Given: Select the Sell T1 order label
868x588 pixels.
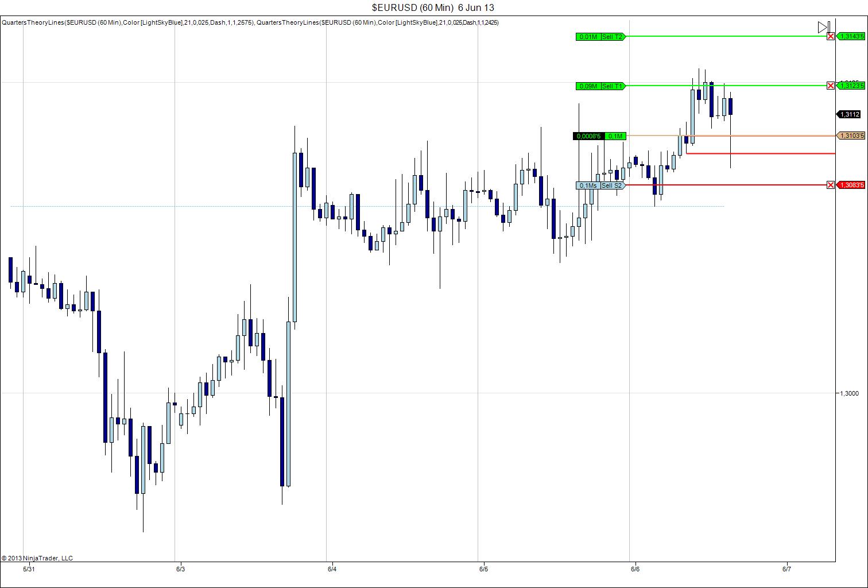Looking at the screenshot, I should click(x=613, y=86).
